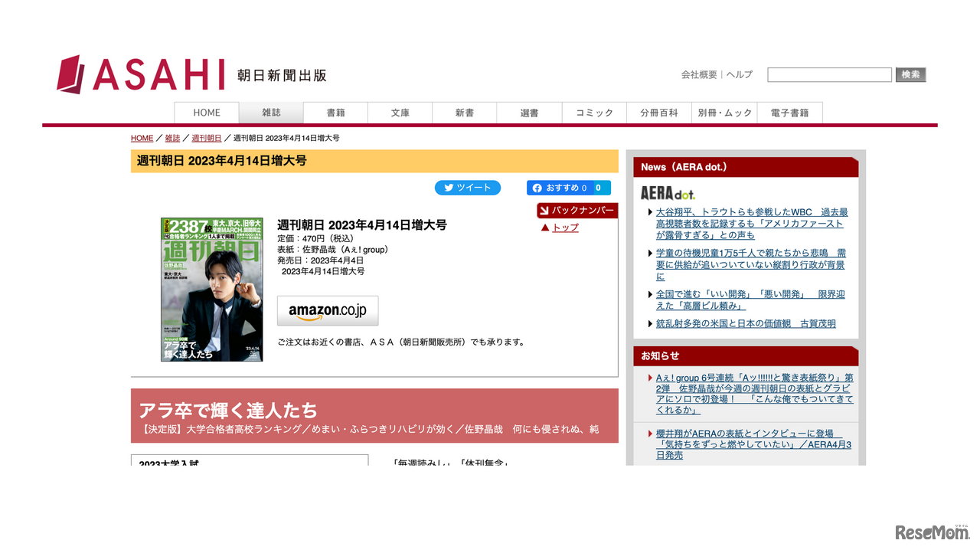
Task: Select the 新書 tab
Action: coord(464,113)
